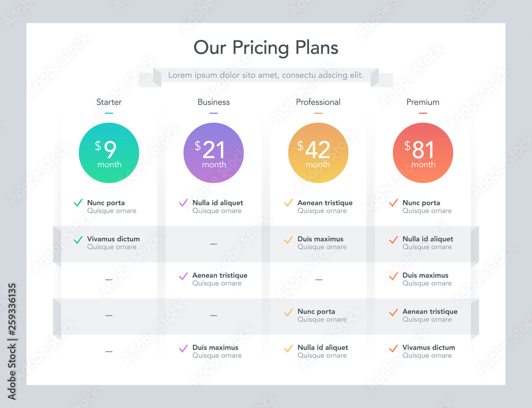Choose the orange $42 month circle
532x408 pixels.
318,153
